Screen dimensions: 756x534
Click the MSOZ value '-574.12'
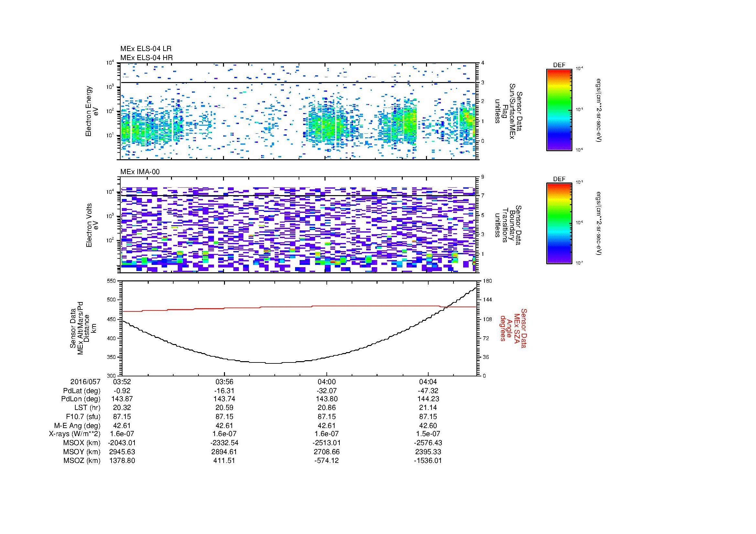click(x=327, y=461)
